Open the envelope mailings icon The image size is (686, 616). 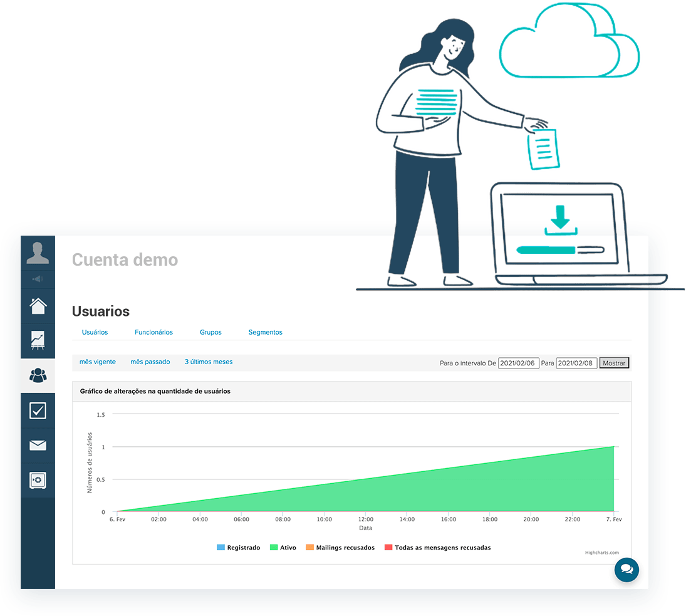pos(38,446)
